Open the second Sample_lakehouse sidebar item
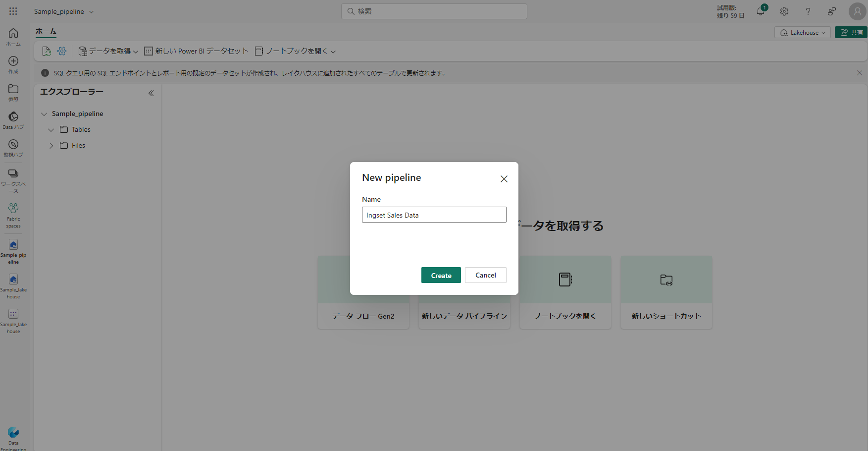 (13, 321)
